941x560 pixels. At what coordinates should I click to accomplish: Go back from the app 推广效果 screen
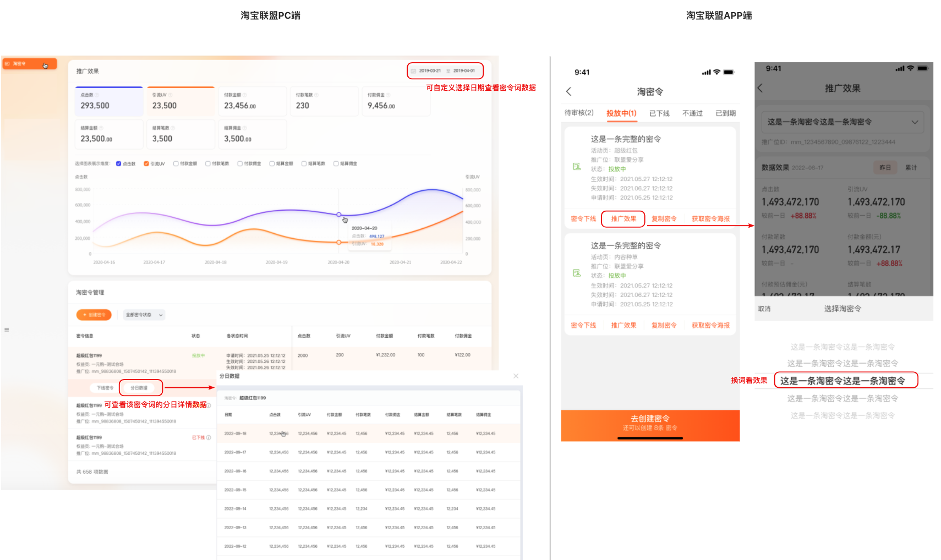(761, 88)
